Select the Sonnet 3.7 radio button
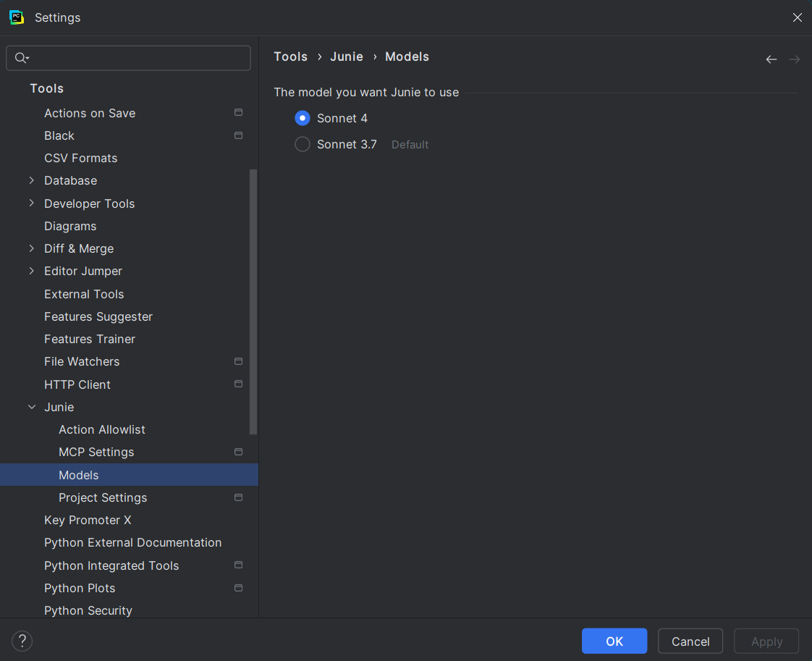 click(303, 144)
